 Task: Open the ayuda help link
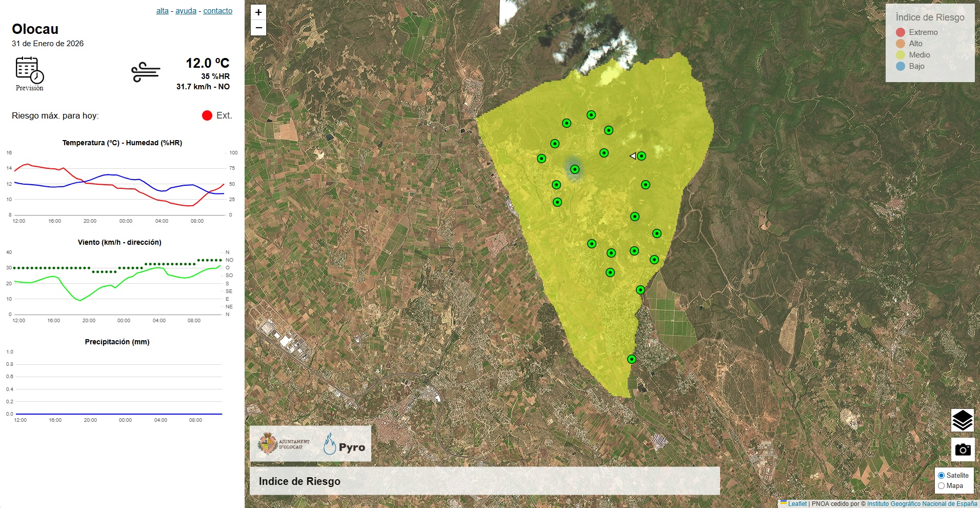tap(186, 11)
